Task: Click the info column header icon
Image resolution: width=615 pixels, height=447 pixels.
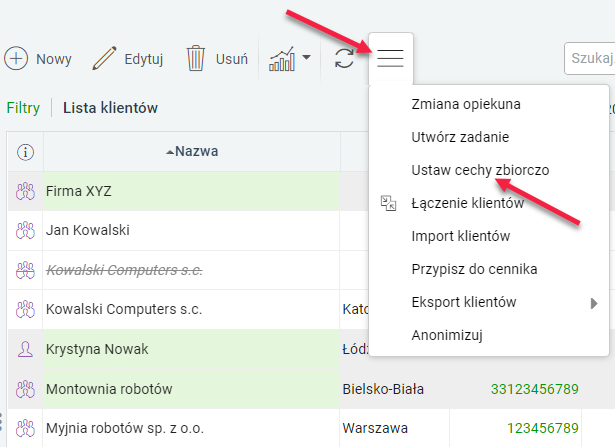Action: point(25,152)
